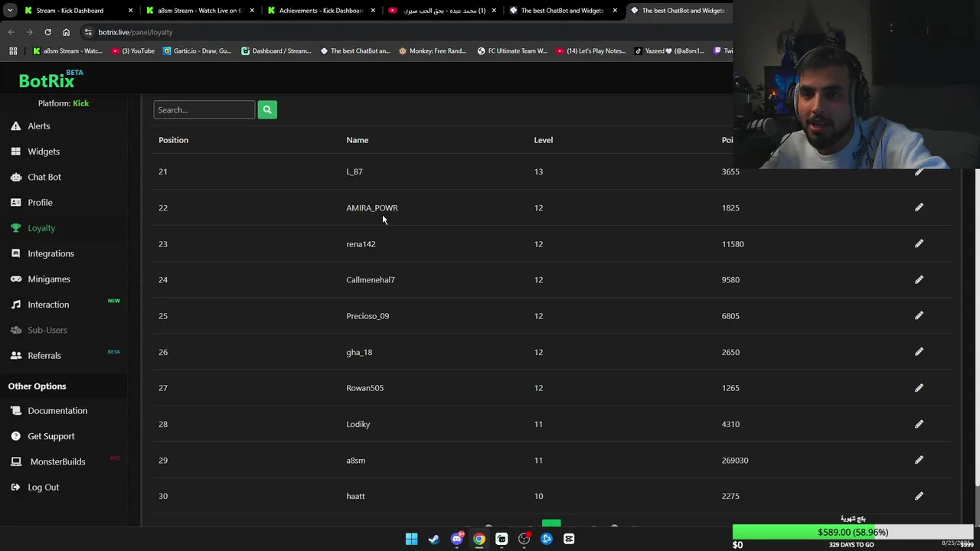This screenshot has width=980, height=551.
Task: Open a8sm Stream bookmark
Action: [67, 51]
